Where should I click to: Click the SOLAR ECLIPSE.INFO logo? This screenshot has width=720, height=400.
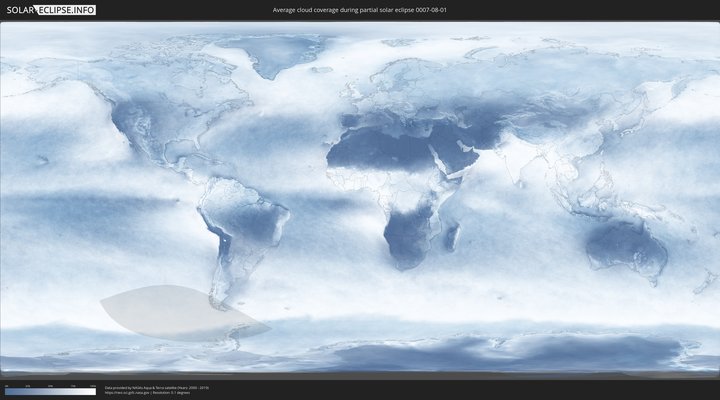tap(51, 10)
